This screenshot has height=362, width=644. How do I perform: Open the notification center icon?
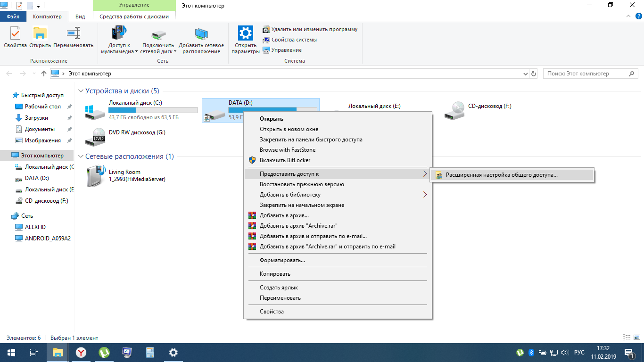(629, 353)
